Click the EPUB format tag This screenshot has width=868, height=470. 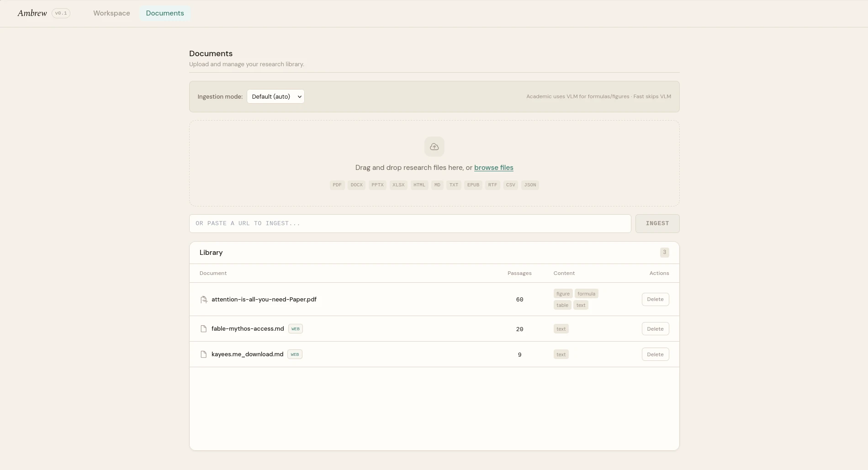[x=473, y=185]
